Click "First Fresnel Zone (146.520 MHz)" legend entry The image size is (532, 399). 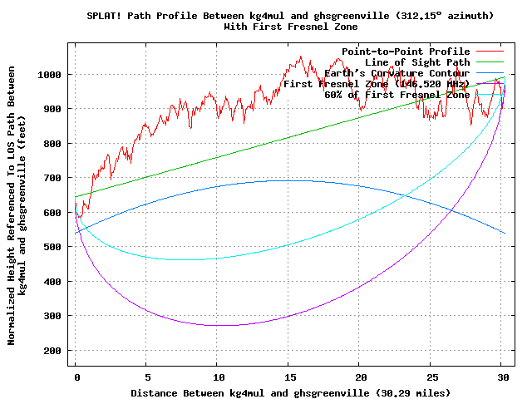377,84
